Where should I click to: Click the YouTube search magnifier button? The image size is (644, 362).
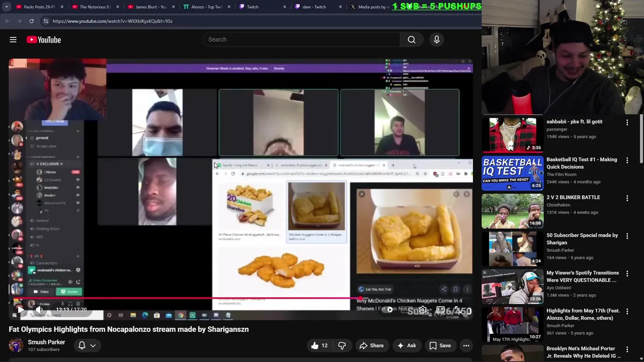click(412, 40)
